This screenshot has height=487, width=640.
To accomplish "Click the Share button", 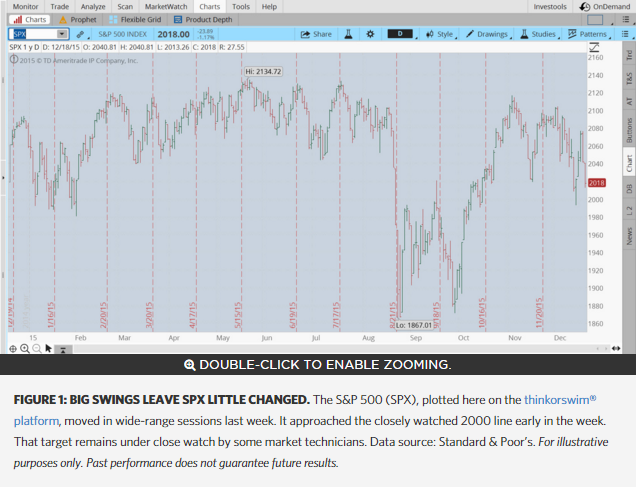I will [x=316, y=34].
